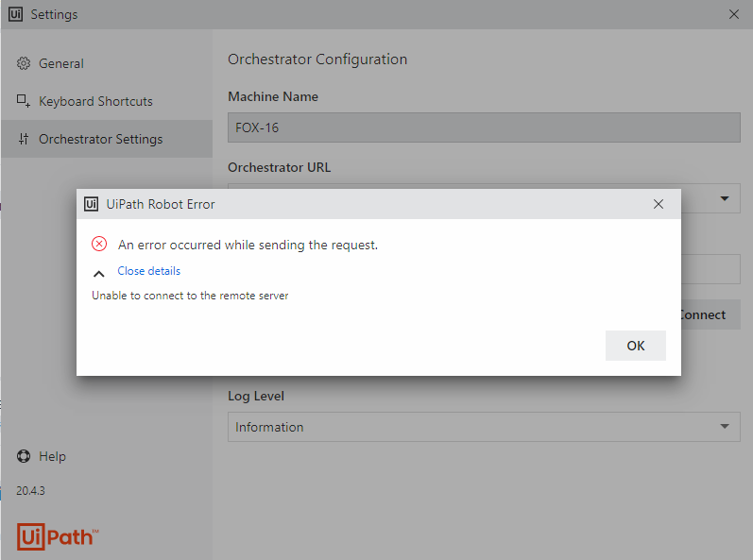Click the UiPath icon in Settings title bar

[15, 14]
